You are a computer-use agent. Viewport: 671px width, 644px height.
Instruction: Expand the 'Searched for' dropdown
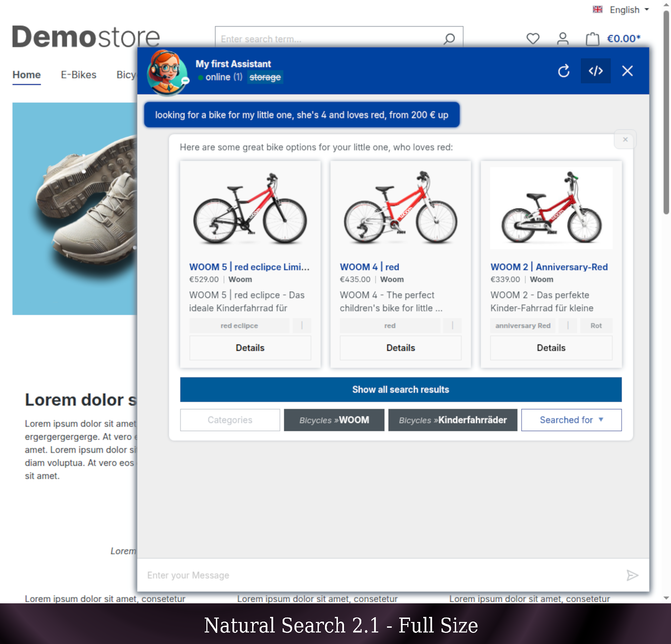[571, 420]
